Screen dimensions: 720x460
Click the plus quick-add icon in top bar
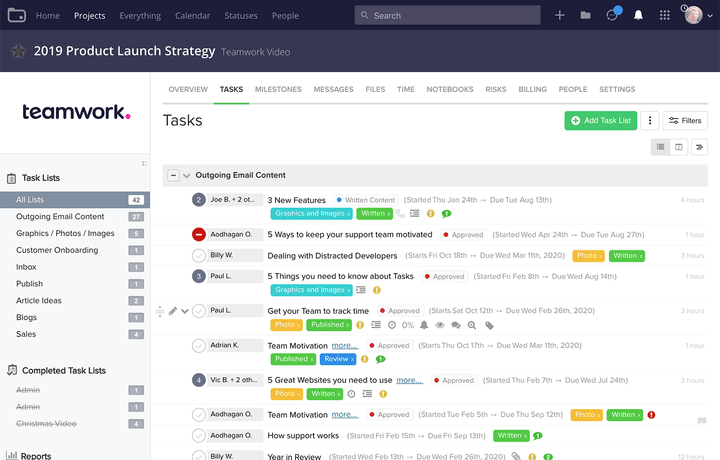[x=559, y=15]
